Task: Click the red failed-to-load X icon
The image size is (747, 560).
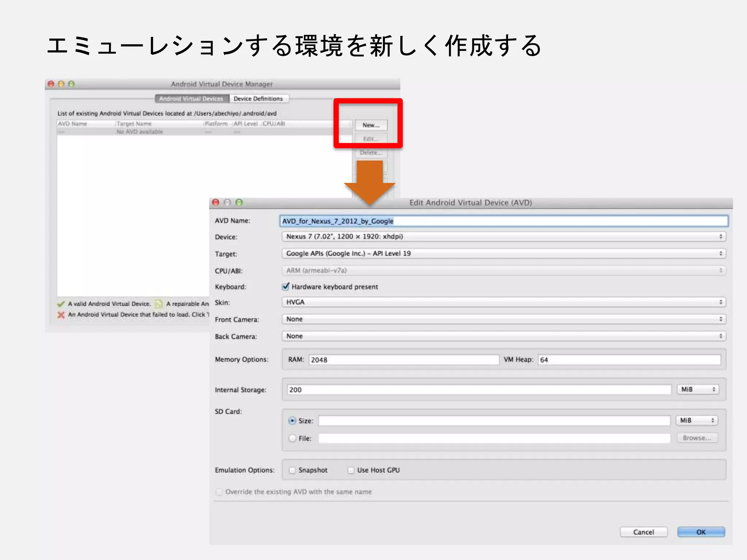Action: pyautogui.click(x=61, y=315)
